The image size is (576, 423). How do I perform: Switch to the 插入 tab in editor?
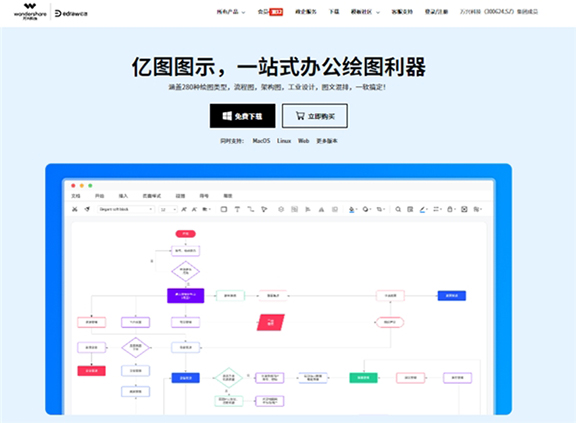point(123,196)
